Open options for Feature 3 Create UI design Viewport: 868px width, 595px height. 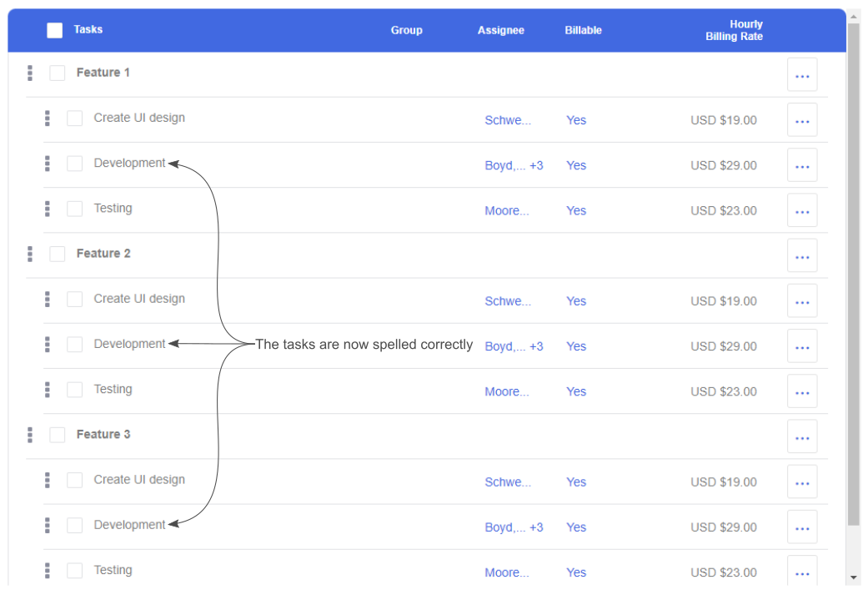[802, 482]
